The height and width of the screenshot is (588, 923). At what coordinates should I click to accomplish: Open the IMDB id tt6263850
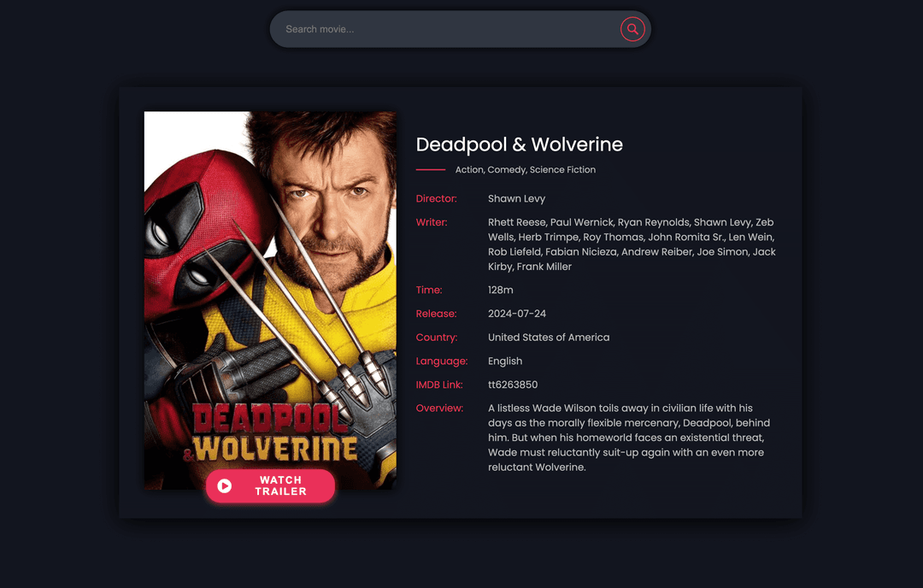(513, 385)
